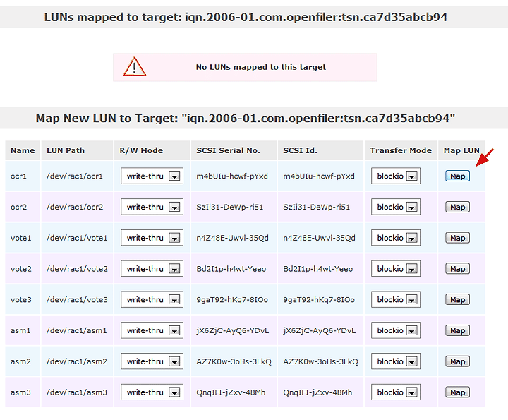Open R/W Mode dropdown for vote2

pyautogui.click(x=152, y=269)
